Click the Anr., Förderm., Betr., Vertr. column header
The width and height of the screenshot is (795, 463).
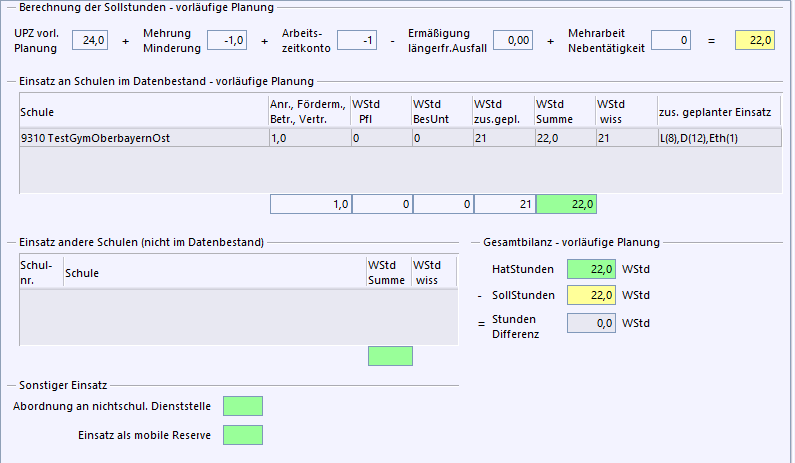point(310,112)
